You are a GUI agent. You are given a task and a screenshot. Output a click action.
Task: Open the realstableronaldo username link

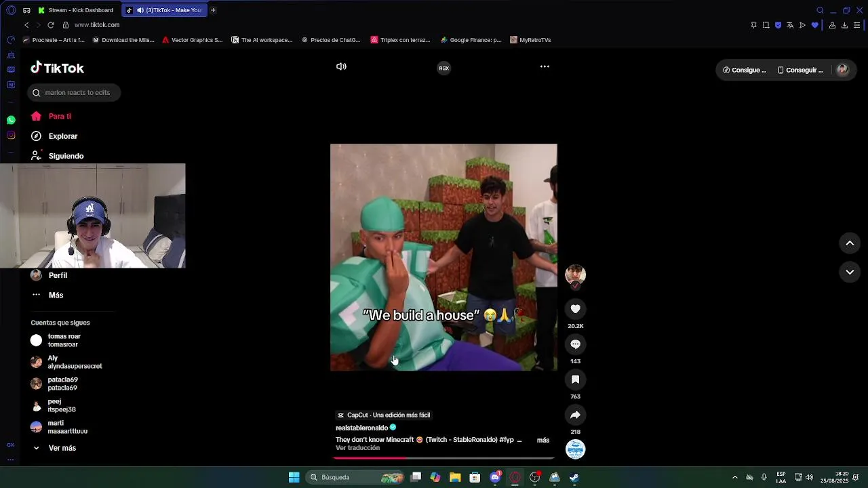tap(361, 428)
